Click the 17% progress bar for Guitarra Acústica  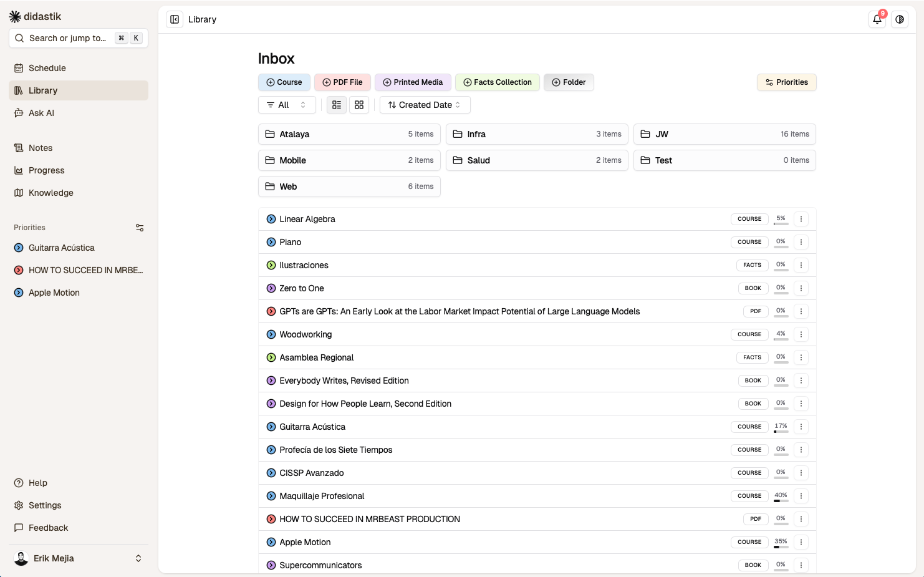(x=781, y=431)
